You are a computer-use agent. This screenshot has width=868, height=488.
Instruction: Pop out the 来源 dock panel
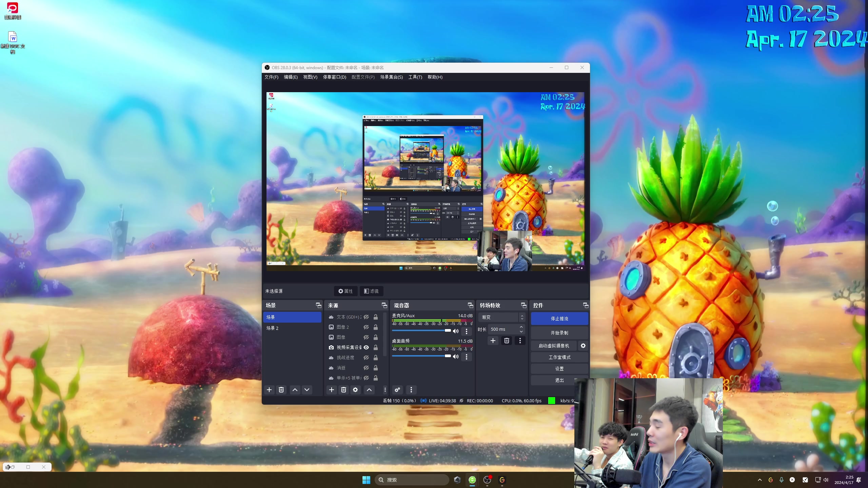coord(384,305)
